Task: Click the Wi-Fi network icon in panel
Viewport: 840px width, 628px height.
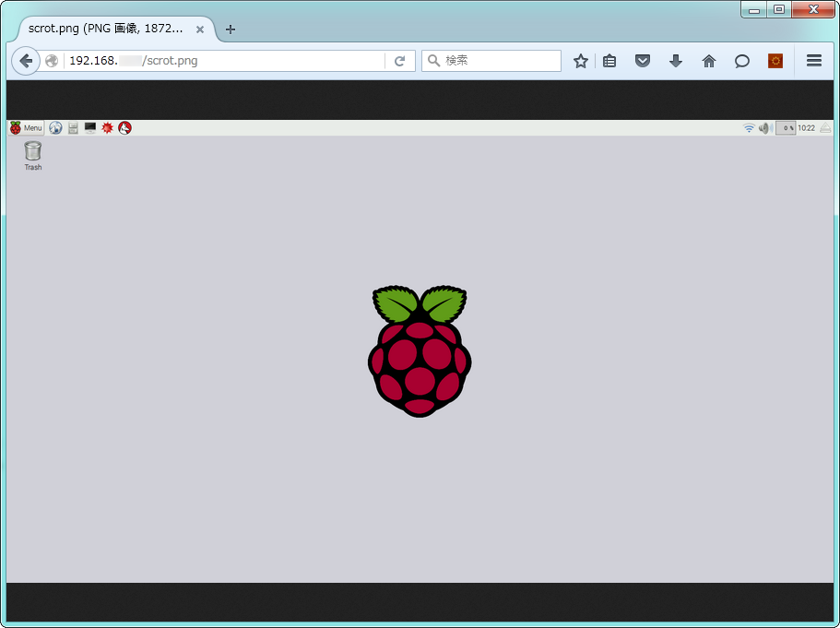Action: coord(749,127)
